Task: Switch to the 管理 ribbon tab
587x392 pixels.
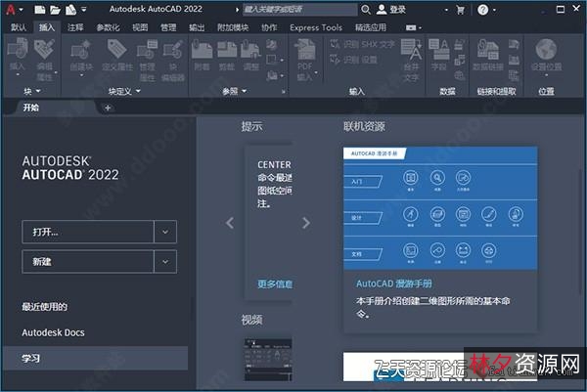Action: click(x=168, y=27)
